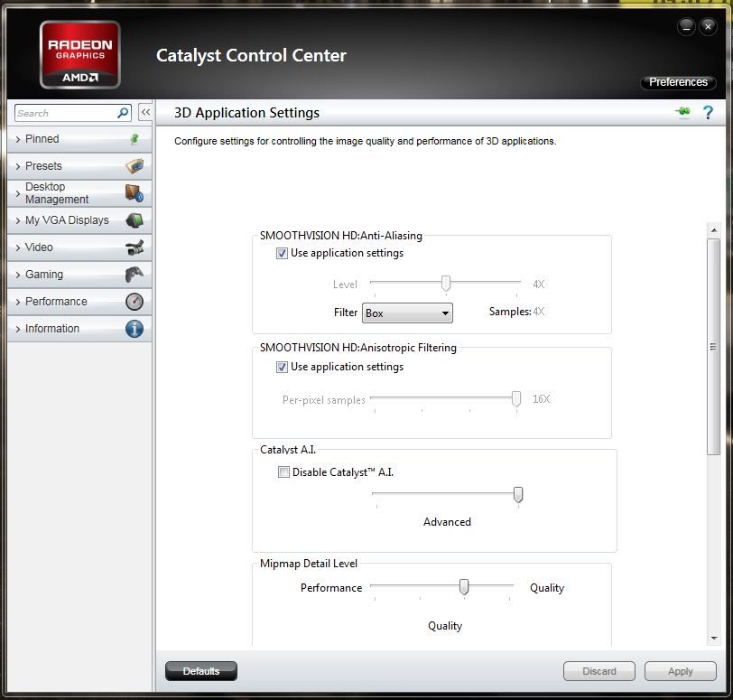The width and height of the screenshot is (733, 700).
Task: Click the Discard button
Action: pos(599,671)
